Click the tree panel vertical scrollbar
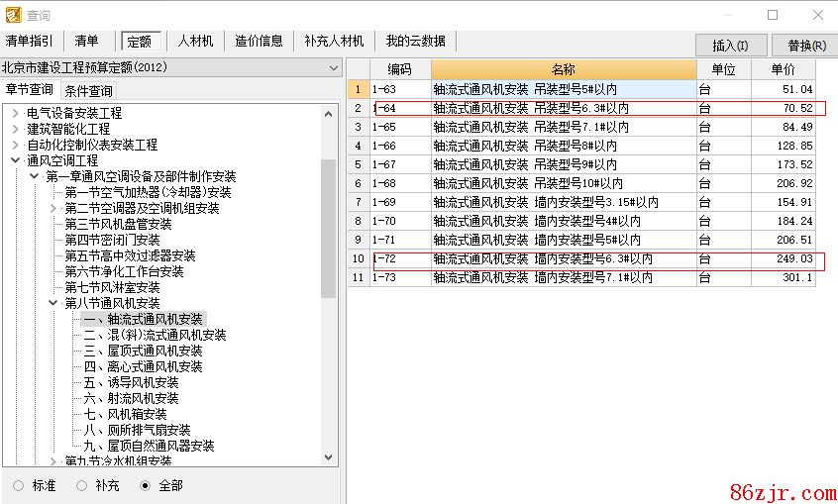The image size is (838, 504). pyautogui.click(x=329, y=228)
